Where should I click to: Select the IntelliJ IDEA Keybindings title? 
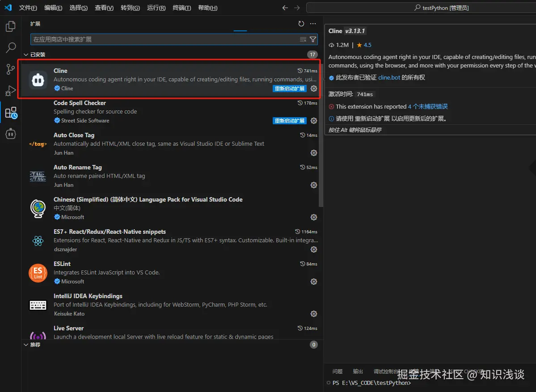88,296
